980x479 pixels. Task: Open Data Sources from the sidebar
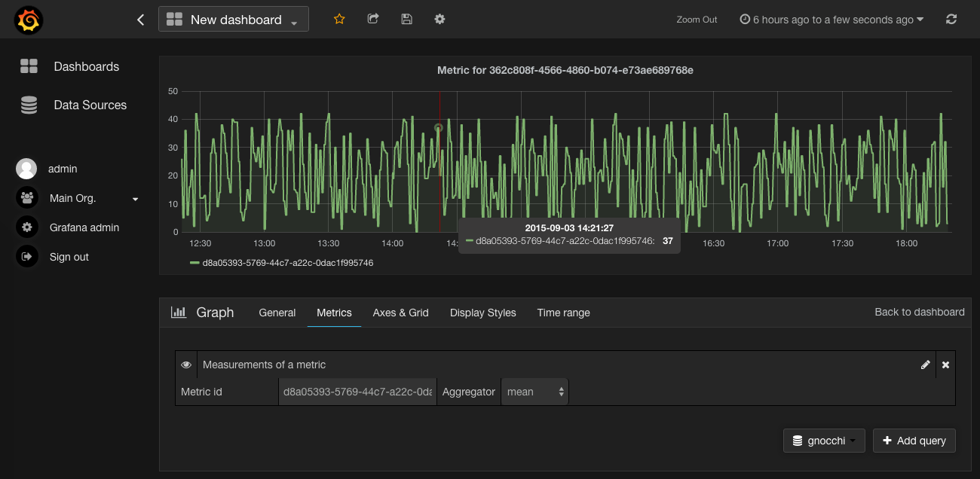pos(90,105)
